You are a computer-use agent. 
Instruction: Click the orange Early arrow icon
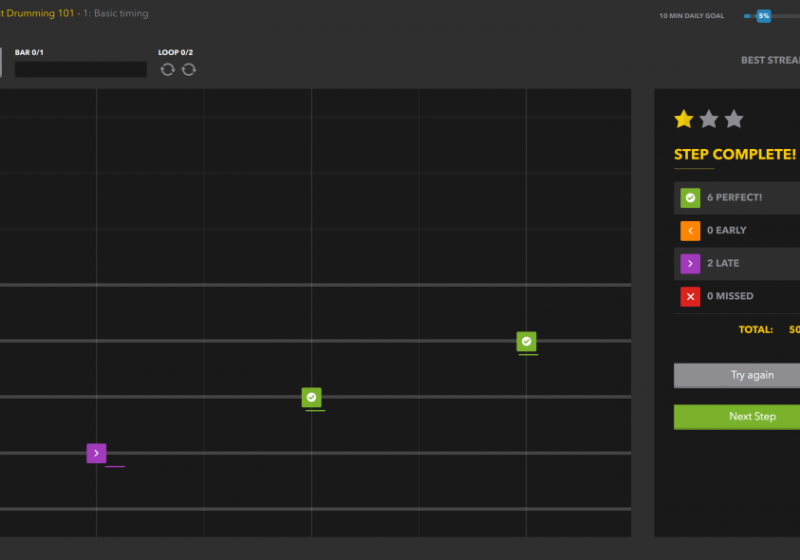pos(690,231)
